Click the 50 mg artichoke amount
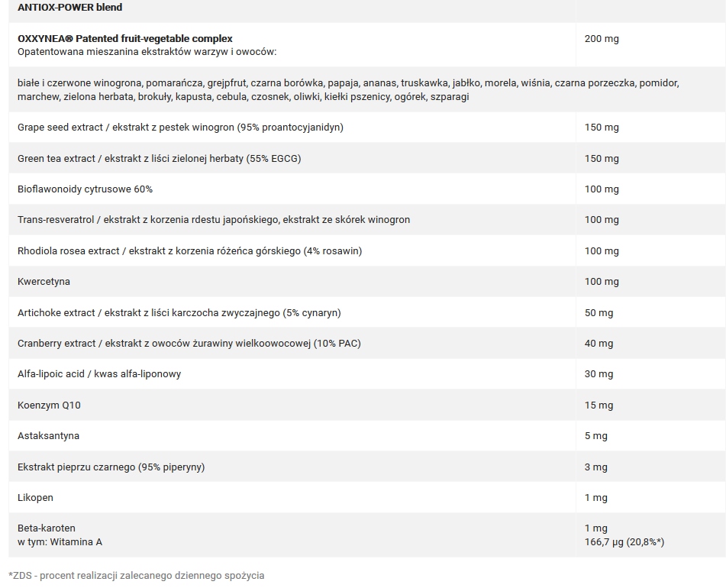Image resolution: width=726 pixels, height=588 pixels. (x=599, y=313)
